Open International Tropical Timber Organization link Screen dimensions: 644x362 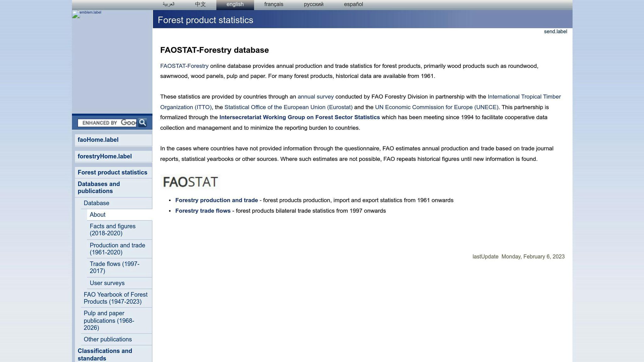pos(524,97)
